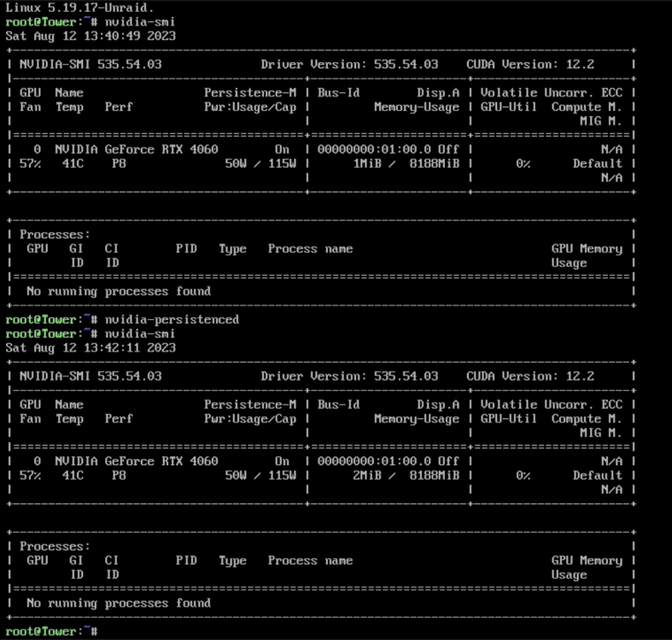Click "GPU Memory" header in 13:40:49 processes table
This screenshot has height=640, width=672.
point(587,249)
